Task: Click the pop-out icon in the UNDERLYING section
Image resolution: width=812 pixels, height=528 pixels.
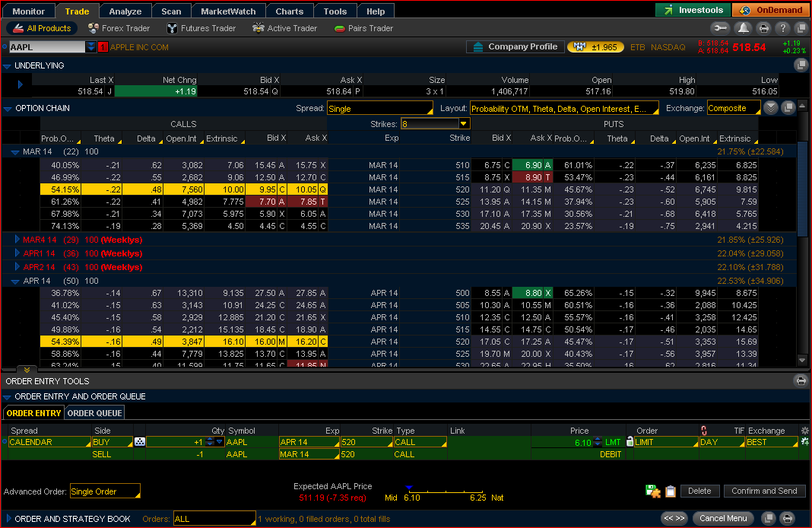Action: (x=801, y=65)
